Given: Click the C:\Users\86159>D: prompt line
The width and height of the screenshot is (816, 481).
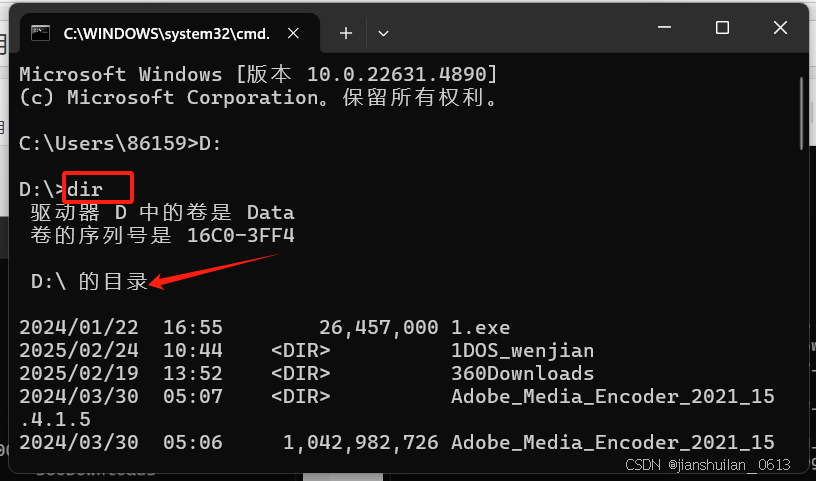Looking at the screenshot, I should pyautogui.click(x=120, y=143).
